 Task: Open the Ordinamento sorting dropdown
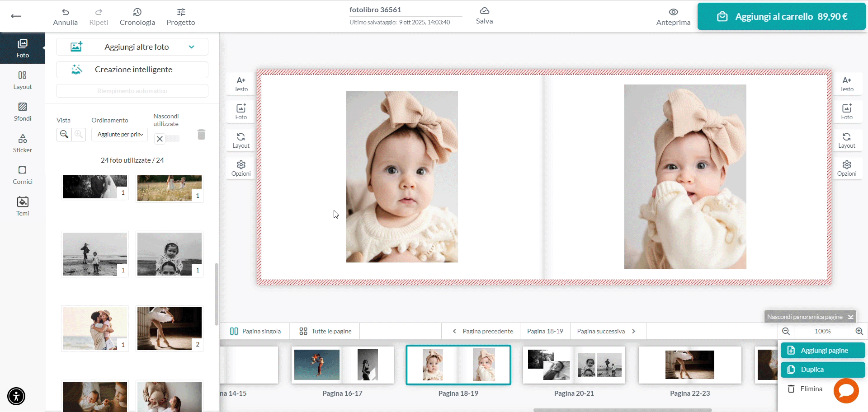click(x=120, y=134)
